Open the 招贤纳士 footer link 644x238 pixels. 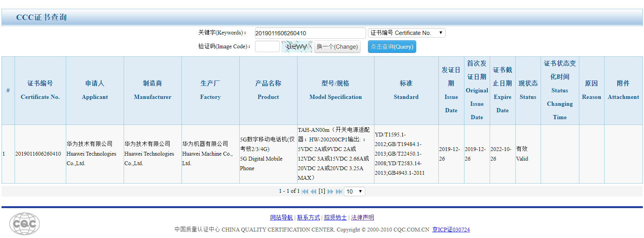[335, 217]
